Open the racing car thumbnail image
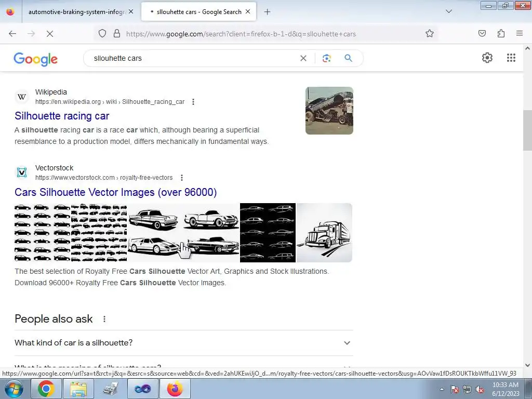 329,111
